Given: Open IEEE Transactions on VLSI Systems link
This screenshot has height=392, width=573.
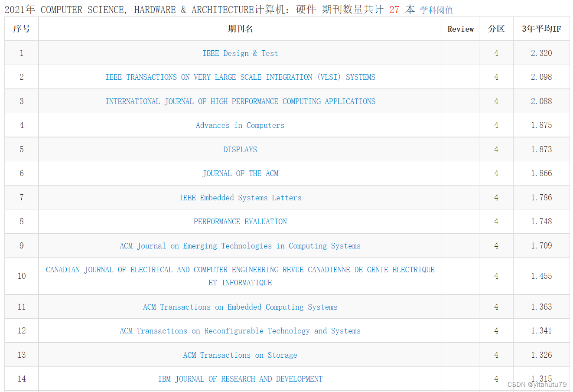Looking at the screenshot, I should point(240,77).
